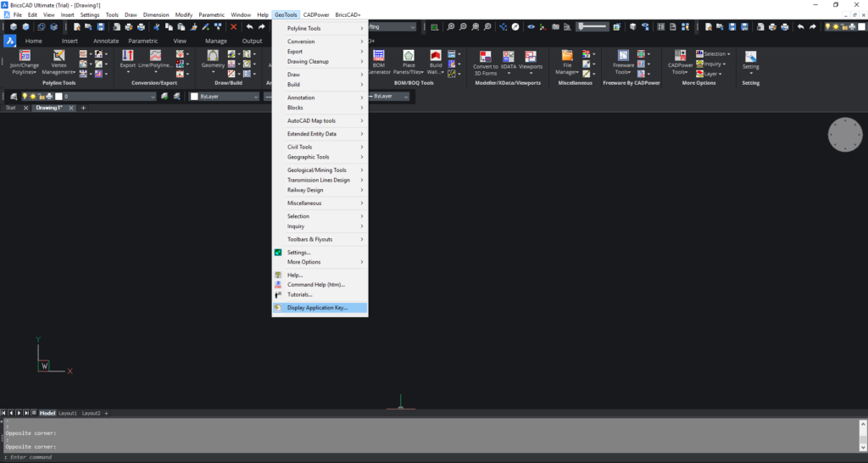Click the redo arrow in left toolbar
868x463 pixels.
click(262, 26)
